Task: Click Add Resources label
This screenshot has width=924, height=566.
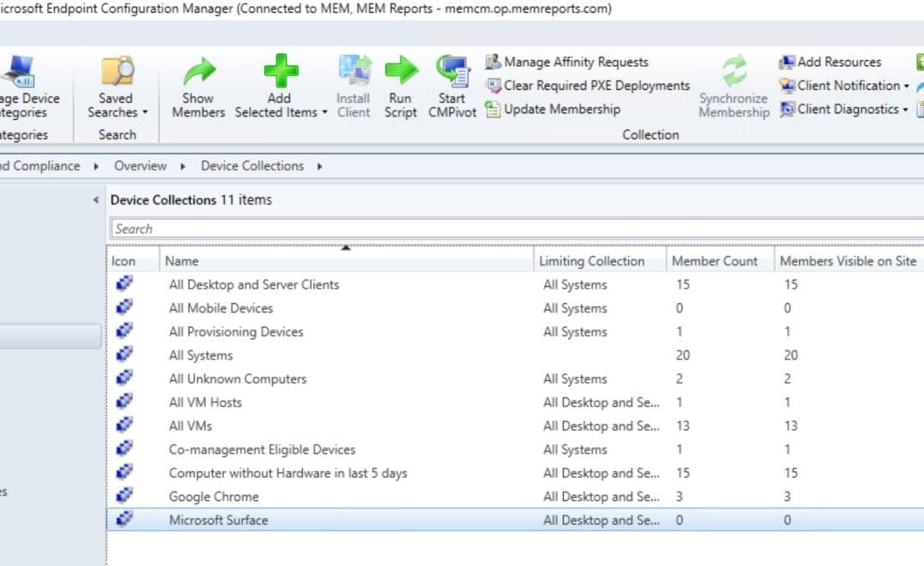Action: coord(839,62)
